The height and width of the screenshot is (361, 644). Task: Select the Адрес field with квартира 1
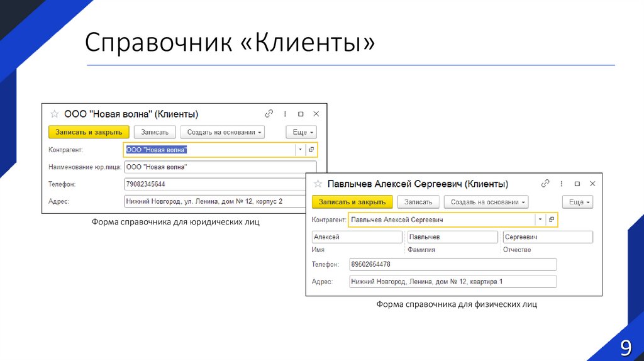[x=452, y=282]
